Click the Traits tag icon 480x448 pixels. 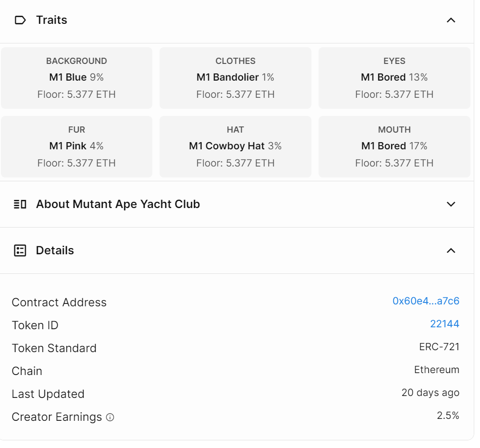[x=20, y=20]
